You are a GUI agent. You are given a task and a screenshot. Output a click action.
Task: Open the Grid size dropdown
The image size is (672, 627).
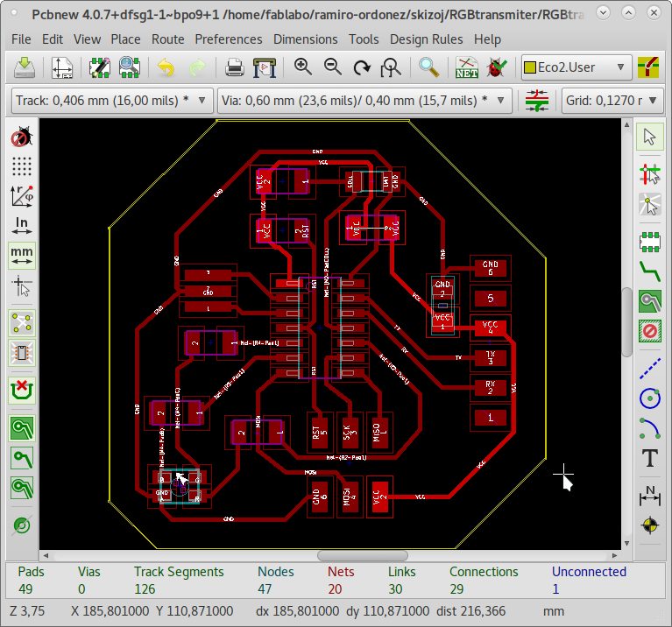[612, 101]
